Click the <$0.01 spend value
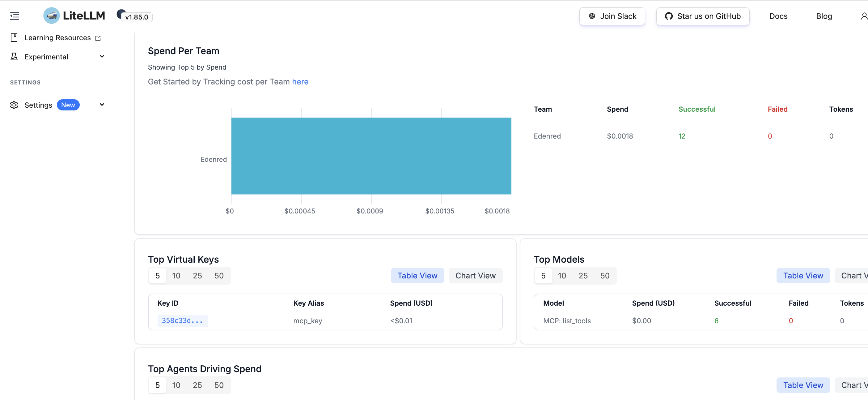This screenshot has width=868, height=400. [401, 321]
